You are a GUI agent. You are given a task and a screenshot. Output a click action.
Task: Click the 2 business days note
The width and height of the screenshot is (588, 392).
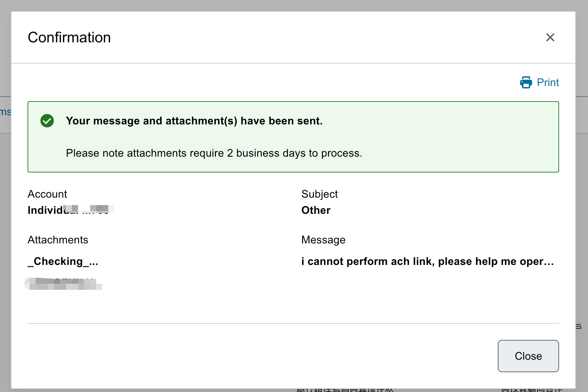click(214, 153)
